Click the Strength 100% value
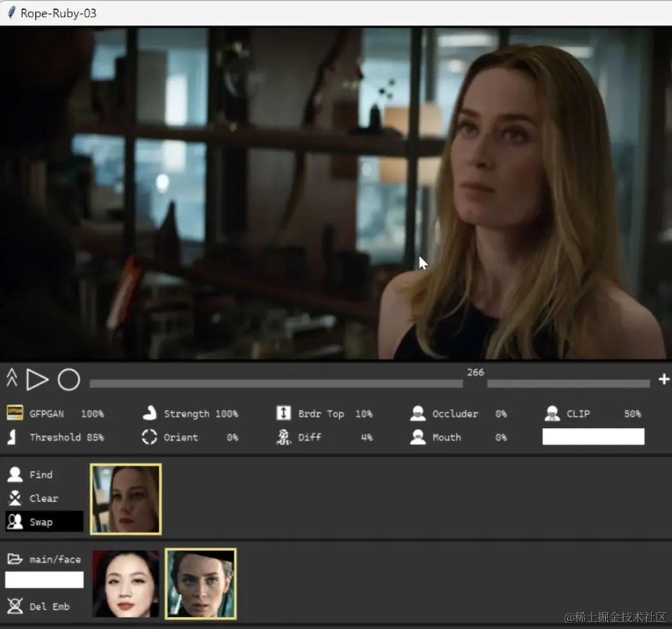Screen dimensions: 672x629 pyautogui.click(x=227, y=414)
